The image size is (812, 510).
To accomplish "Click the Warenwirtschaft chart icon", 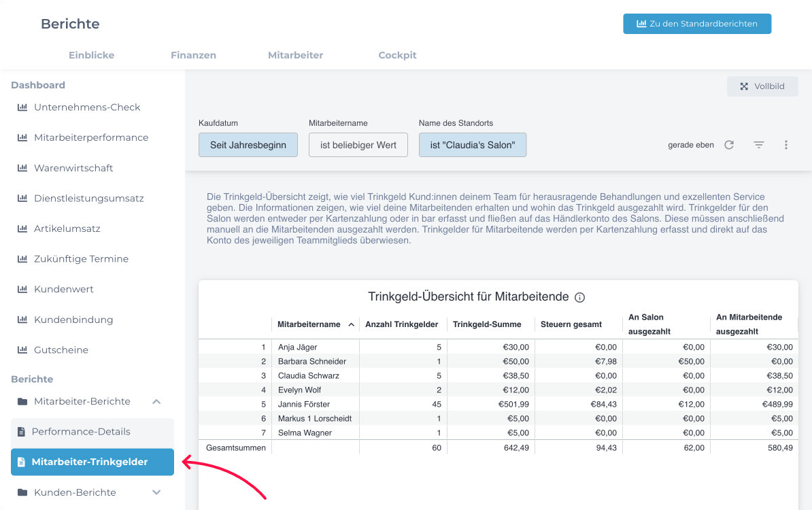I will (22, 168).
